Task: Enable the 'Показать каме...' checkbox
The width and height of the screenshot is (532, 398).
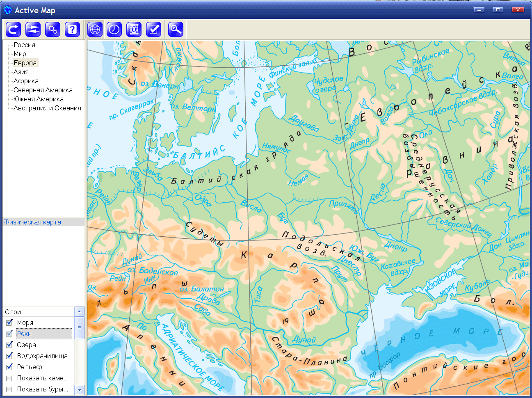Action: (9, 378)
